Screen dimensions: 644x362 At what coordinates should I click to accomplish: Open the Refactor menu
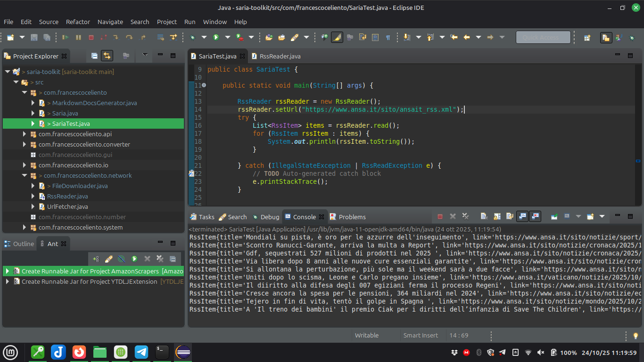(x=78, y=22)
